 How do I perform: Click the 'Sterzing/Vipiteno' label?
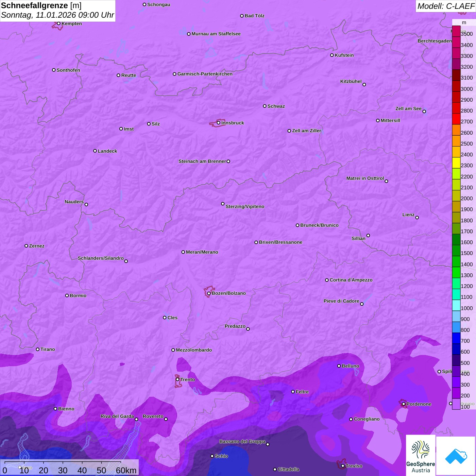pyautogui.click(x=245, y=206)
